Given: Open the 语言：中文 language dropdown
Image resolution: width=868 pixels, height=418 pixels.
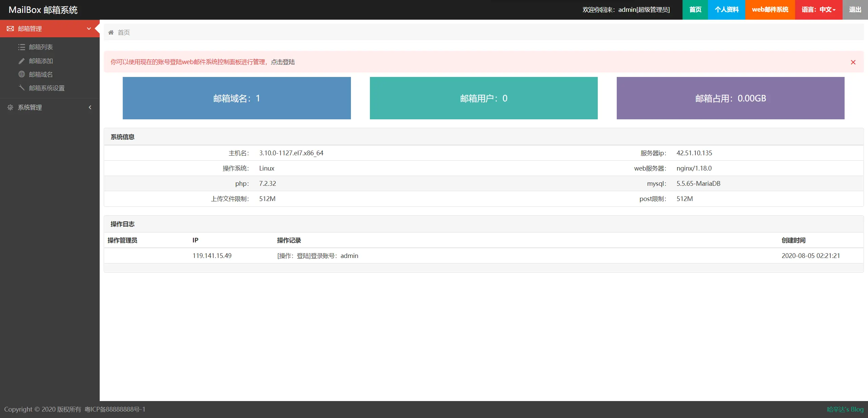Looking at the screenshot, I should click(x=818, y=10).
